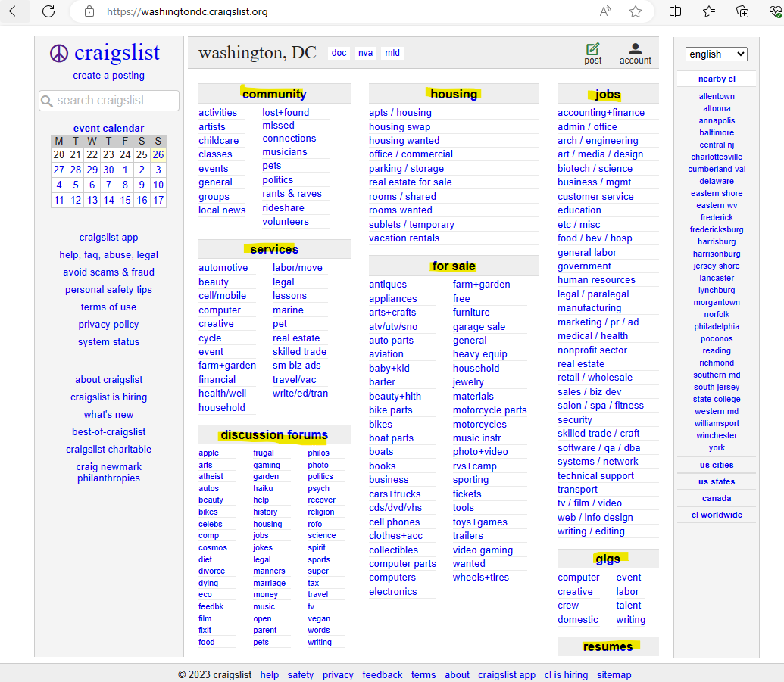Focus the search craigslist field
The height and width of the screenshot is (682, 784).
[109, 101]
